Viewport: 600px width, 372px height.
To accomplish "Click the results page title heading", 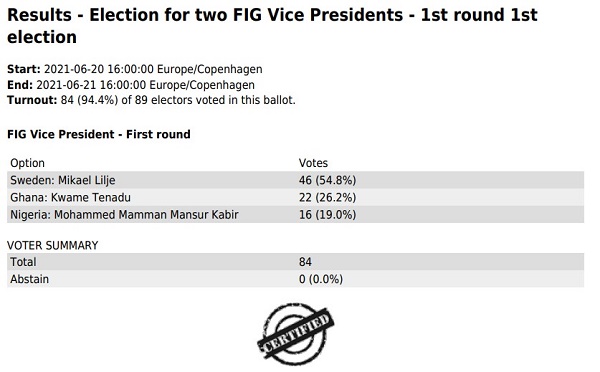I will (272, 26).
